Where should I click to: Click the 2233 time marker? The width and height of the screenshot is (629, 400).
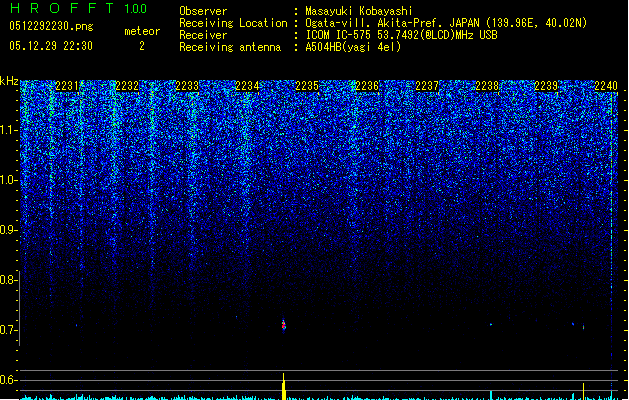187,86
